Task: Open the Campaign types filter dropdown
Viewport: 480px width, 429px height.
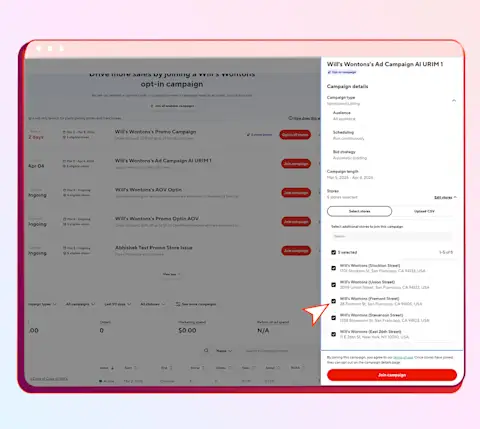Action: tap(42, 304)
